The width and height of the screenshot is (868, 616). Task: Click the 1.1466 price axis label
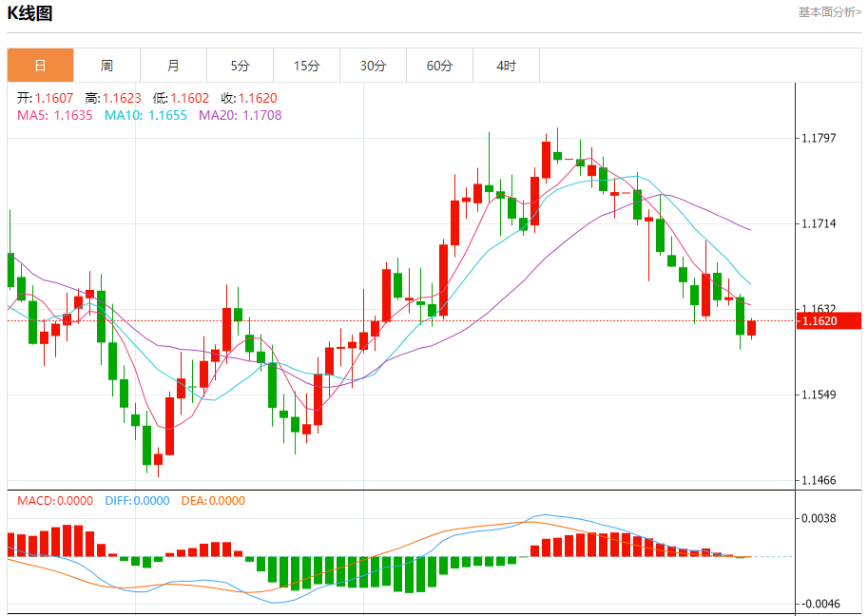[819, 481]
